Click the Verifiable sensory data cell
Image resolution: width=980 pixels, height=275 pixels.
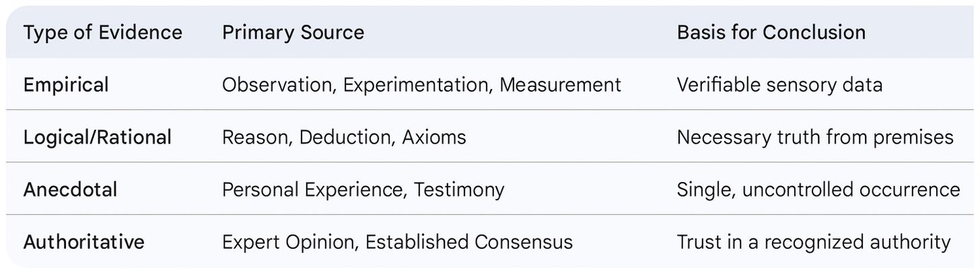coord(779,85)
